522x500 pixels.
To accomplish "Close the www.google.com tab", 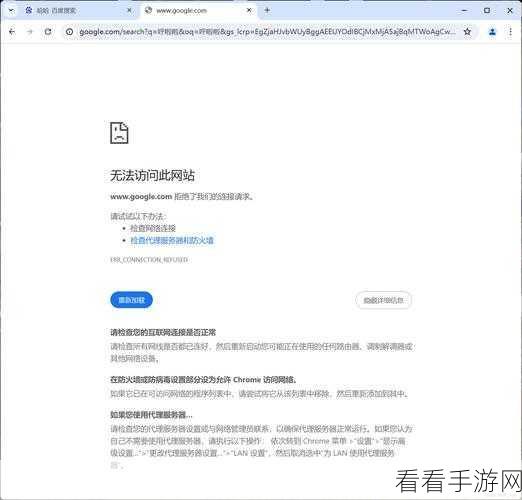I will (x=249, y=11).
